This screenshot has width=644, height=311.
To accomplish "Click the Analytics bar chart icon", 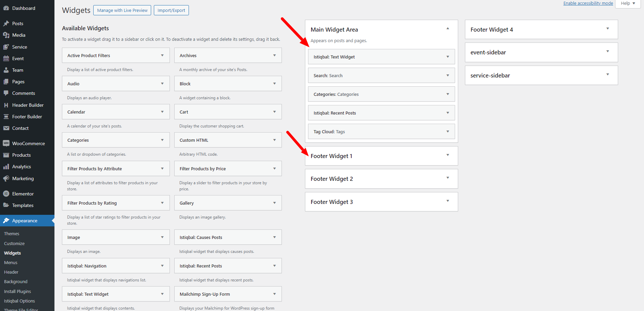I will pyautogui.click(x=6, y=167).
